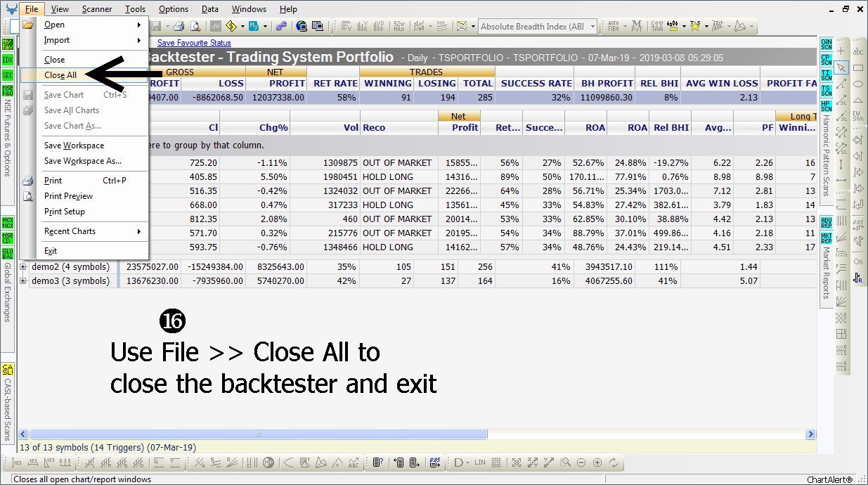Click the Save Favourite Status link
The image size is (868, 485).
pyautogui.click(x=194, y=44)
